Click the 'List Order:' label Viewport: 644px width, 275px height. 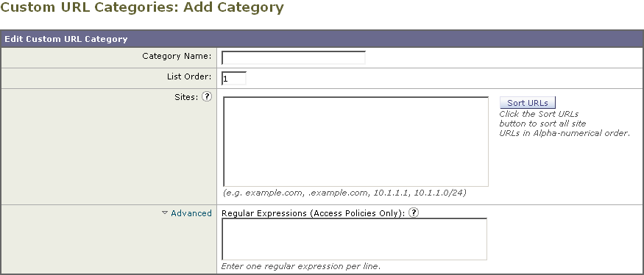tap(189, 76)
